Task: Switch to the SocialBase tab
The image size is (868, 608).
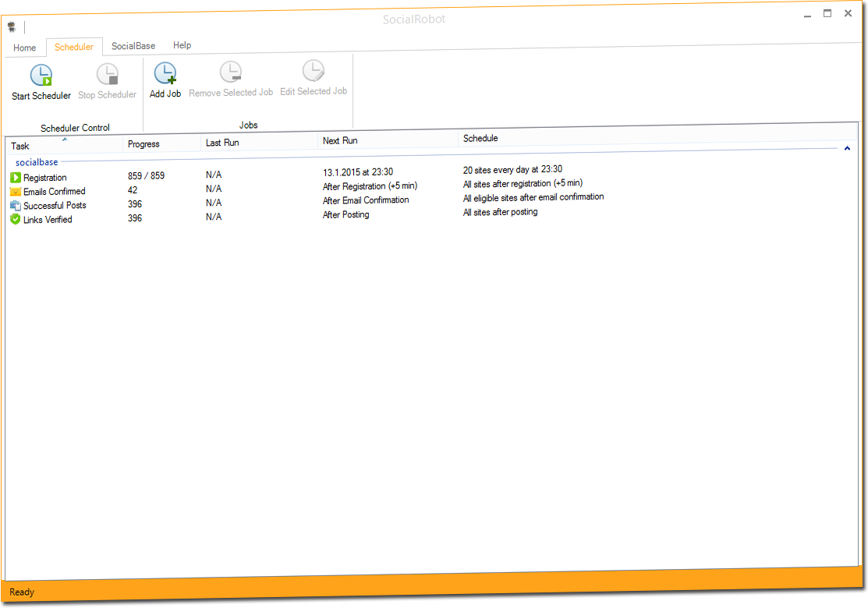Action: (133, 46)
